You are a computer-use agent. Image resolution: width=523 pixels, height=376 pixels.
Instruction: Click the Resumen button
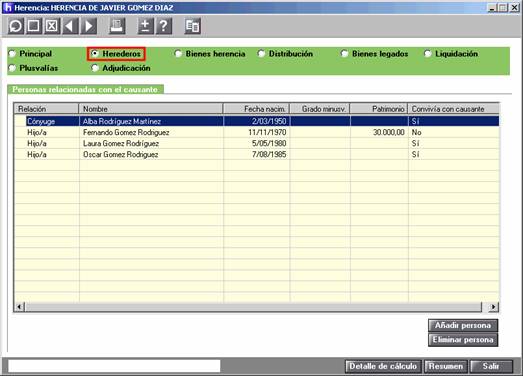point(446,366)
